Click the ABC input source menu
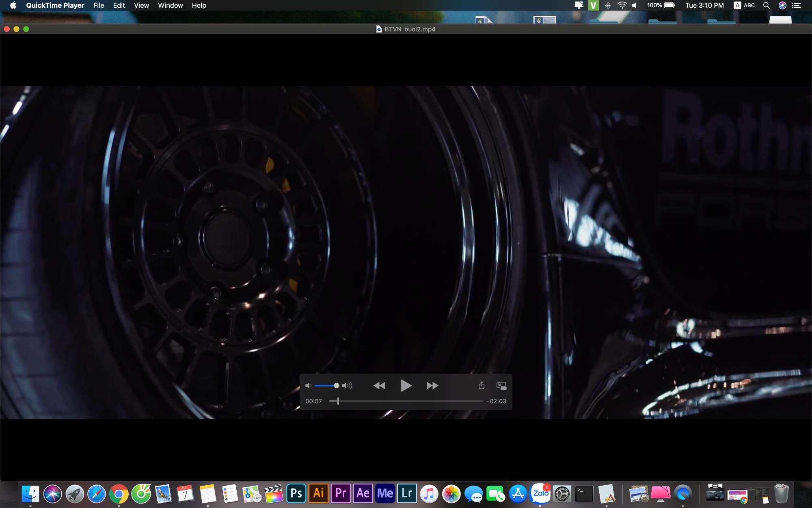Image resolution: width=812 pixels, height=508 pixels. [744, 5]
